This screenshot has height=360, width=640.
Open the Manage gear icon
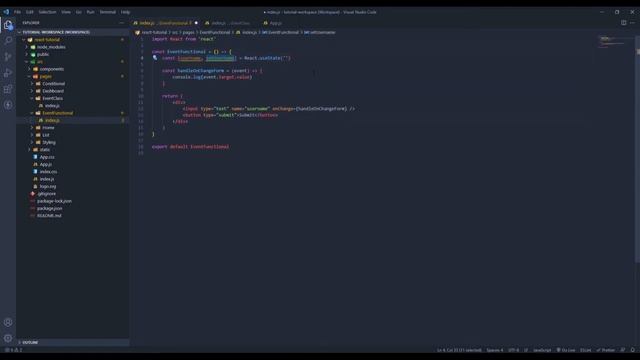(8, 338)
